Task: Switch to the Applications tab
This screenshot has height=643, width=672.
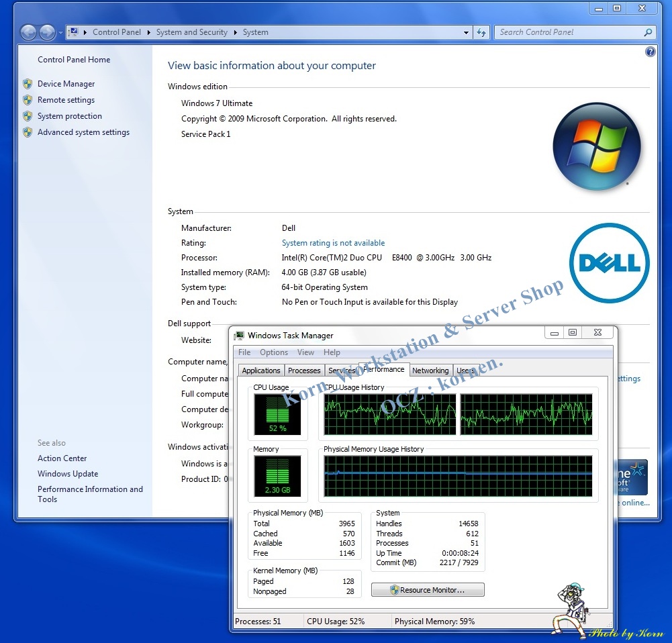Action: click(261, 370)
